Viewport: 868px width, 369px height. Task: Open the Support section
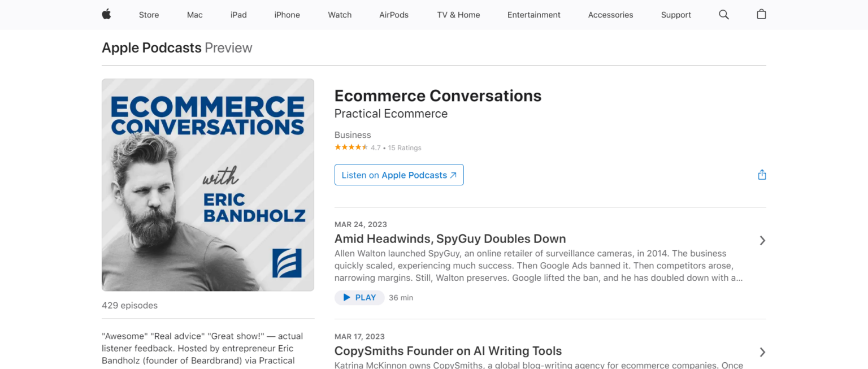(676, 15)
